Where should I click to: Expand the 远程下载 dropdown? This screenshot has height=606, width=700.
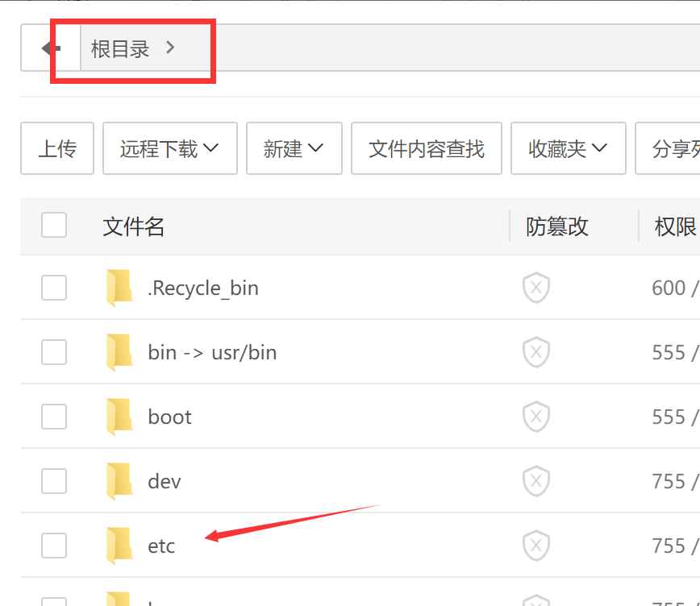[x=169, y=148]
